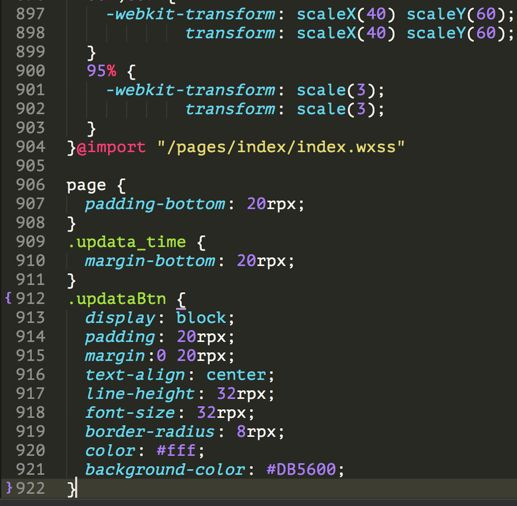Click the padding-bottom property name

(x=155, y=204)
